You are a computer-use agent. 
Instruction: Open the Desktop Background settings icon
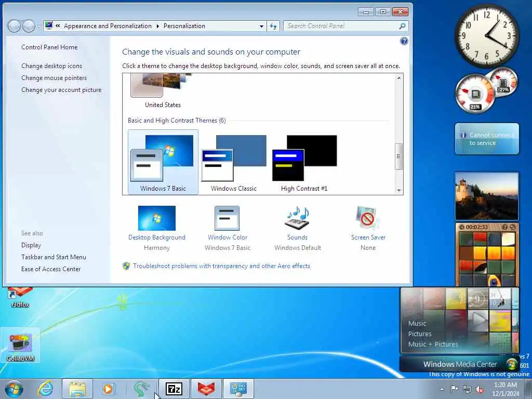tap(157, 218)
